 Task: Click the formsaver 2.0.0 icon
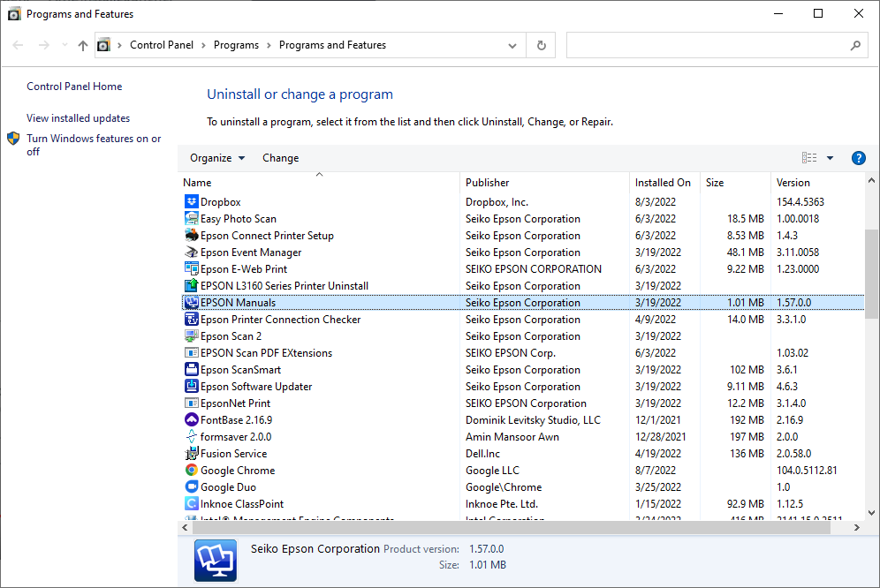(x=192, y=436)
